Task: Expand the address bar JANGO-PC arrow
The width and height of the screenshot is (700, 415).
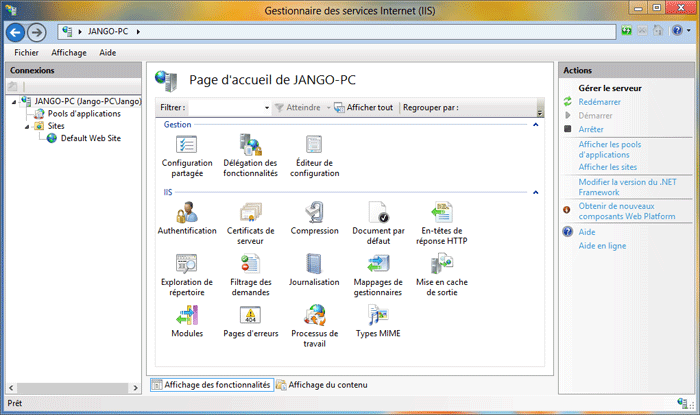Action: (x=138, y=32)
